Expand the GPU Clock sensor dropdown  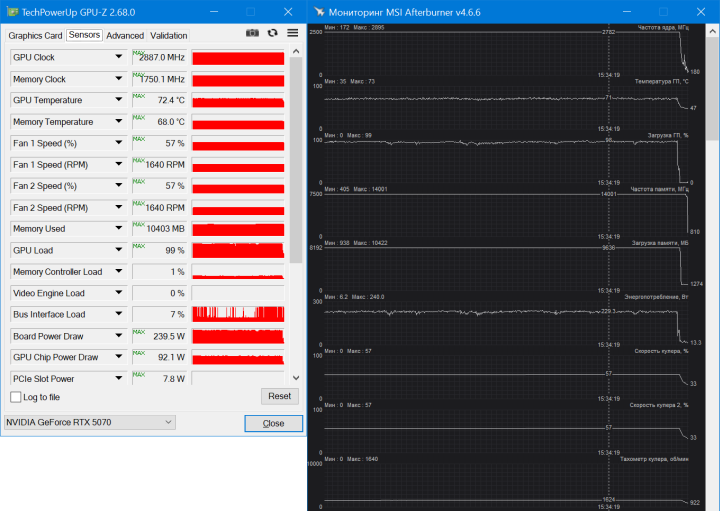tap(119, 57)
